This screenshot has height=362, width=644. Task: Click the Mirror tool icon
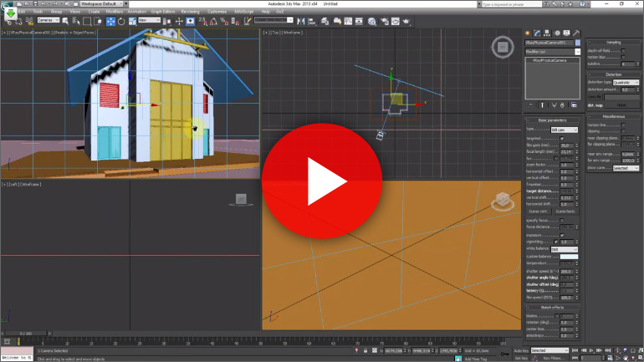click(301, 22)
